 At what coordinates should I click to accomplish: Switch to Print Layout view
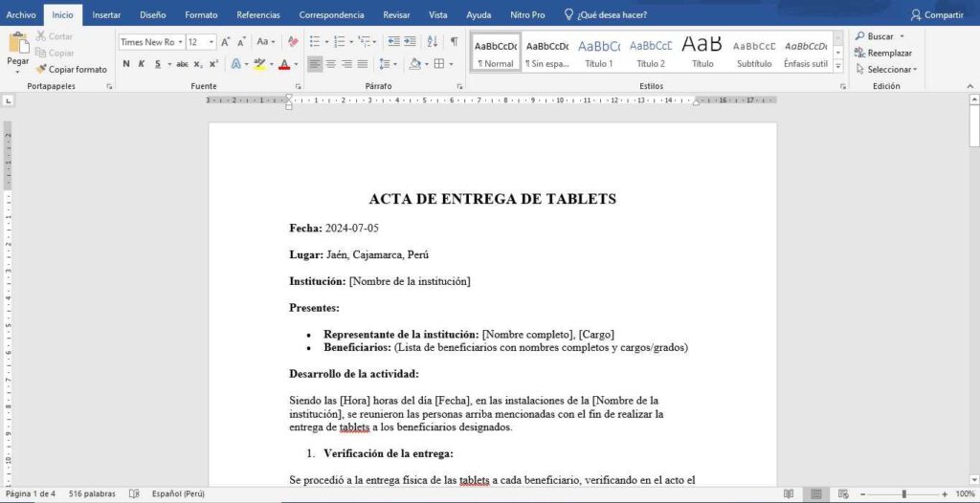[x=815, y=493]
